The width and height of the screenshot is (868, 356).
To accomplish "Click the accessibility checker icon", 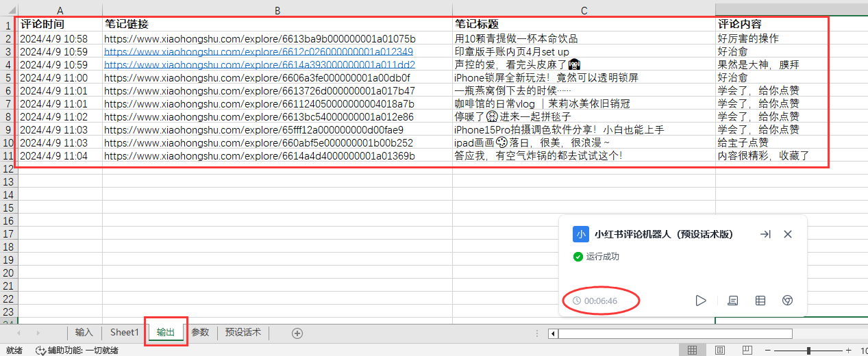I will click(x=40, y=351).
